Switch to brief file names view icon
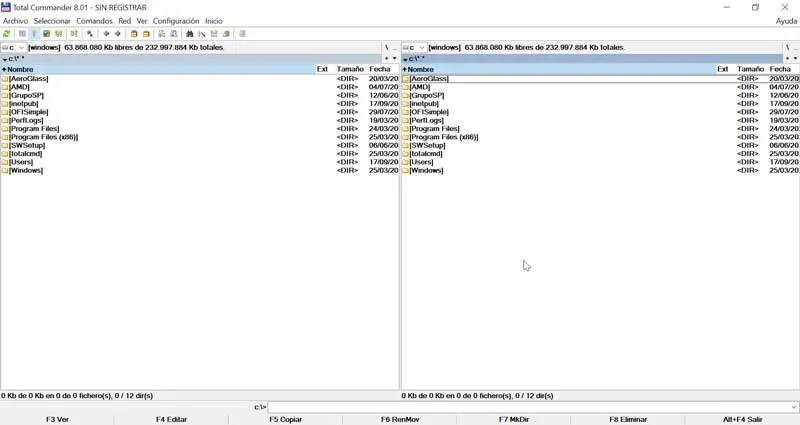The image size is (800, 425). (22, 34)
